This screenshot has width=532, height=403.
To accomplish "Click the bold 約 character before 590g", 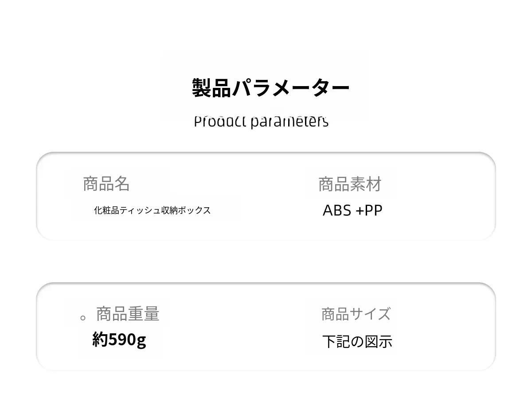I will (100, 340).
